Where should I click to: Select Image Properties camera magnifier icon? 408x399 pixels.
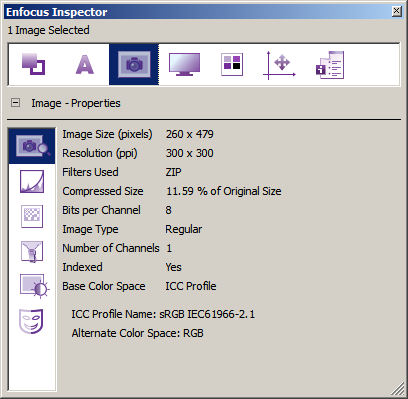[32, 146]
